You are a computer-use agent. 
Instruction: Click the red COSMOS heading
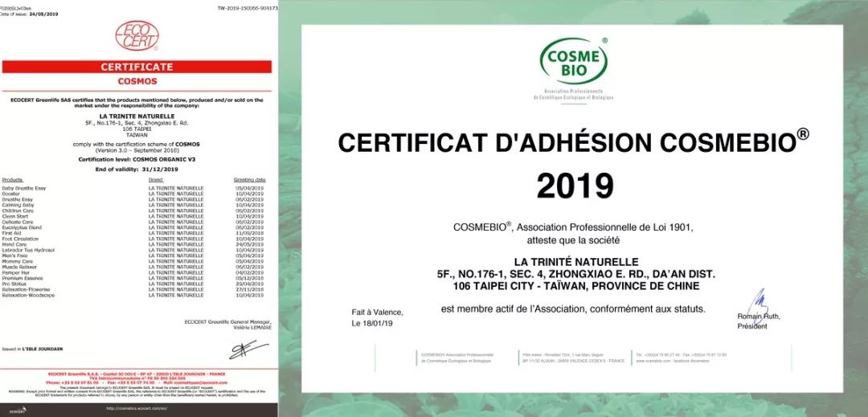click(x=137, y=81)
